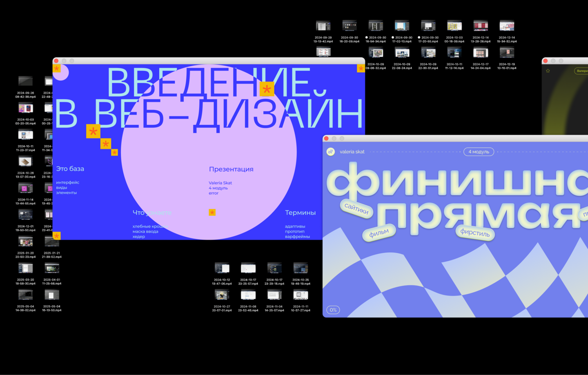The height and width of the screenshot is (375, 588).
Task: Click the '4 модуль' pill label
Action: (479, 152)
